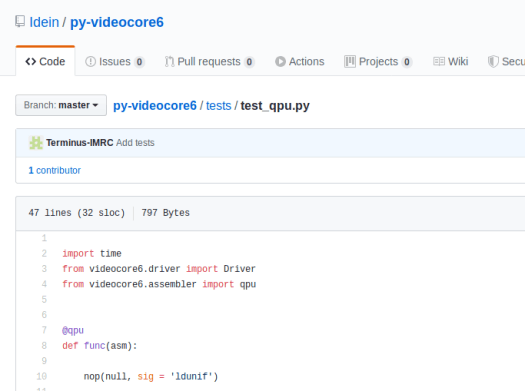Open the Branch: master dropdown

click(61, 105)
